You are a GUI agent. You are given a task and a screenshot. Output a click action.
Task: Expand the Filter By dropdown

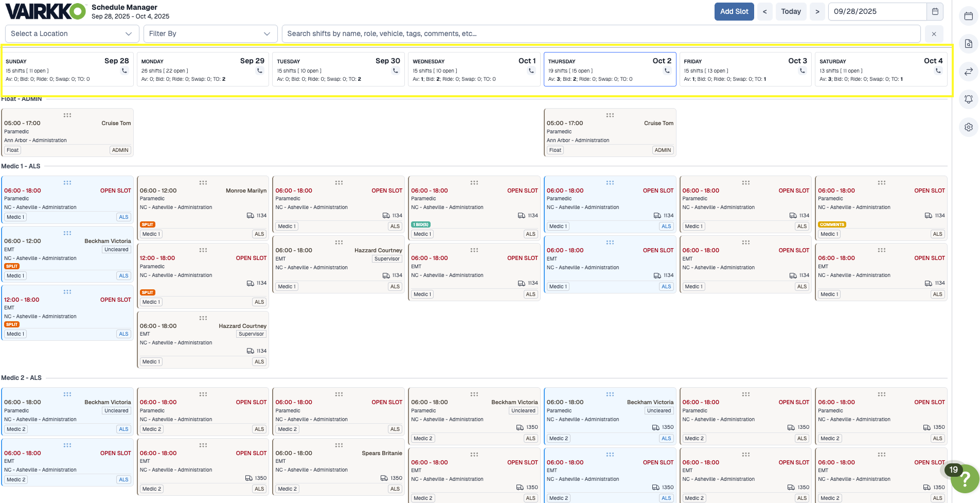click(210, 33)
